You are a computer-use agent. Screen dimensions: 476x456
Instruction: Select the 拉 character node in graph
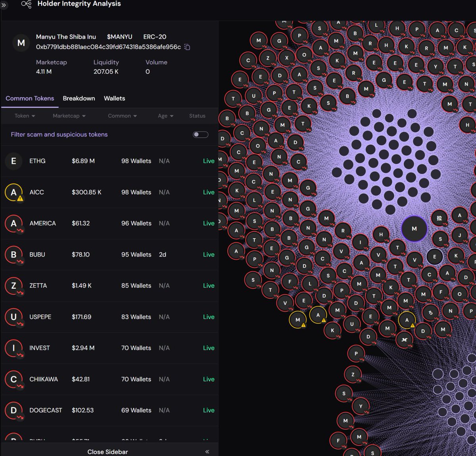[x=439, y=218]
